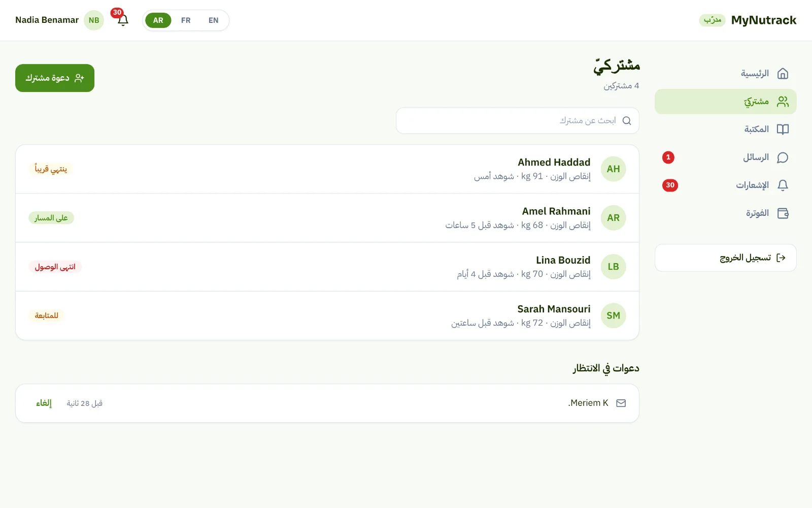
Task: Open المكتبة library menu item
Action: click(x=726, y=130)
